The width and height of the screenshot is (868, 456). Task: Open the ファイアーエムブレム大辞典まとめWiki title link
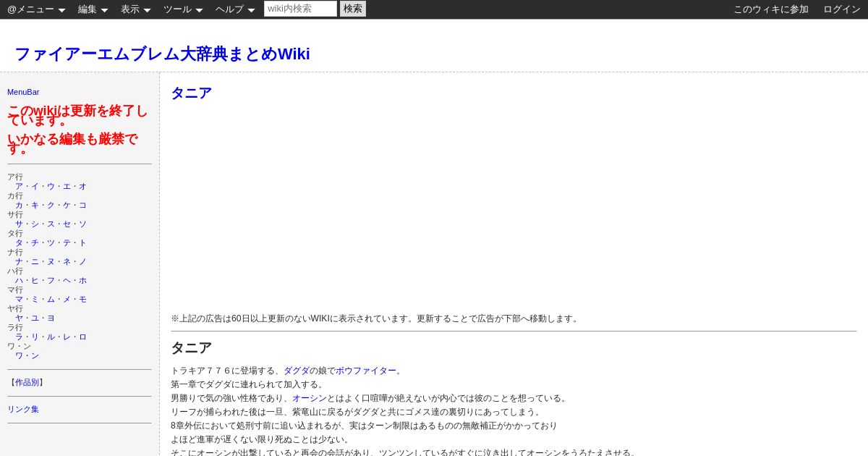tap(162, 54)
